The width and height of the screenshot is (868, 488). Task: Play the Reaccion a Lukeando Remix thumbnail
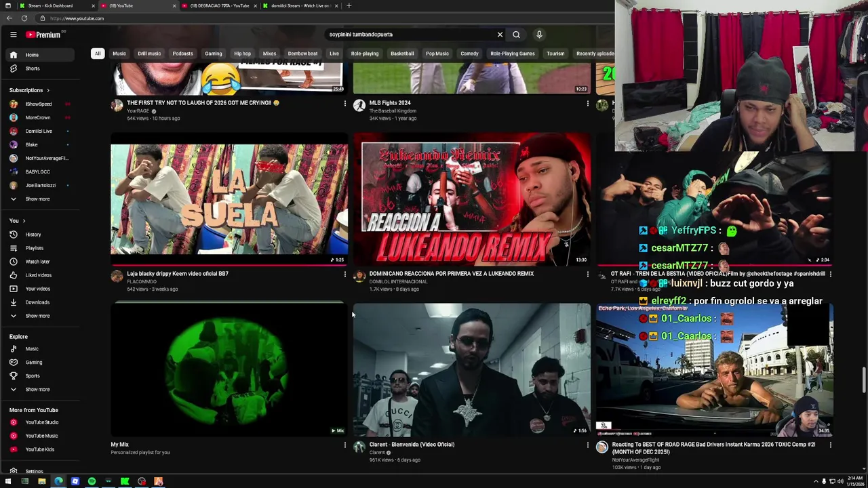[x=472, y=199]
